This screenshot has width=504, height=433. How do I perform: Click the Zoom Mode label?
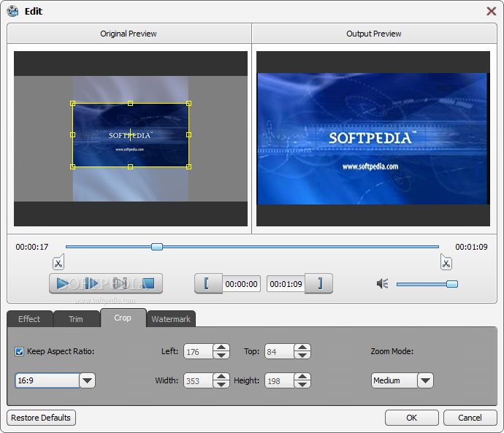pyautogui.click(x=392, y=351)
